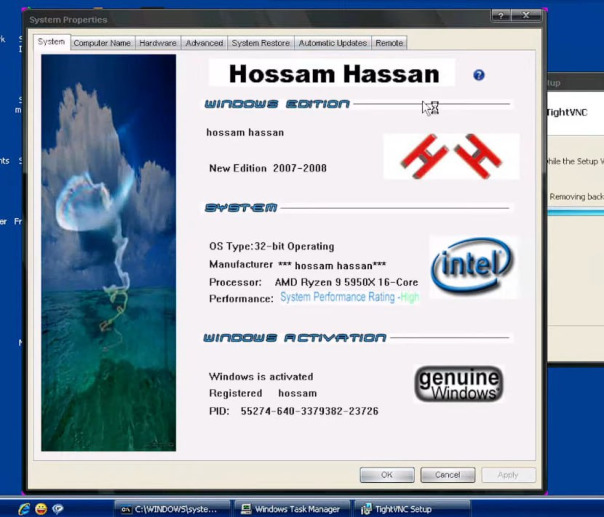This screenshot has width=604, height=517.
Task: Click the smiley face quick launch icon
Action: 41,509
